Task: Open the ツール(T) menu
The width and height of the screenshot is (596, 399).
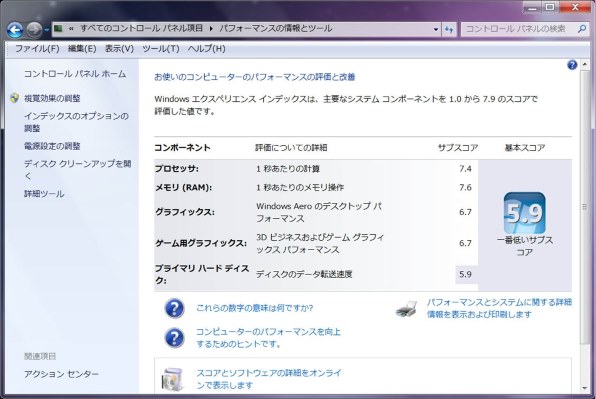Action: tap(161, 49)
